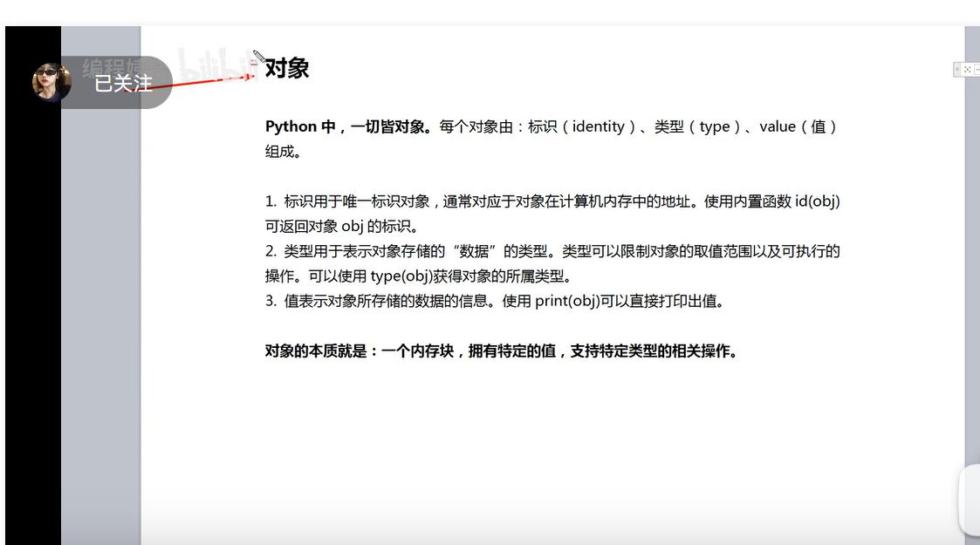Click "print(obj)" in list item 3

(567, 302)
